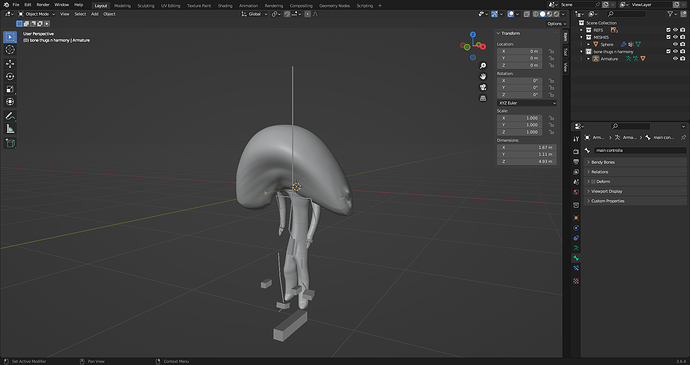Exclude REFS collection from view layer checkbox
Viewport: 690px width, 365px height.
pos(668,30)
